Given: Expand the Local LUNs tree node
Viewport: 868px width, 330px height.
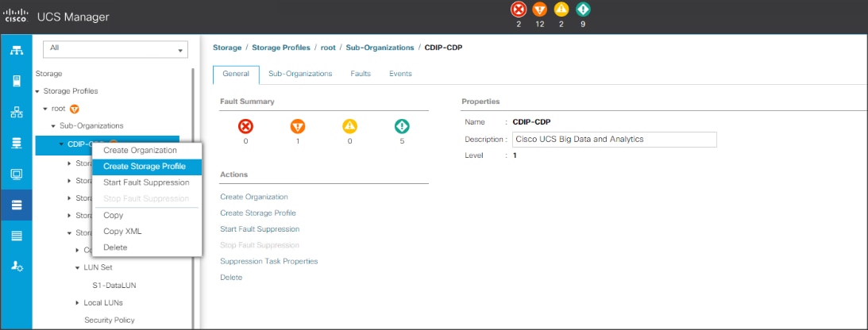Looking at the screenshot, I should 78,303.
